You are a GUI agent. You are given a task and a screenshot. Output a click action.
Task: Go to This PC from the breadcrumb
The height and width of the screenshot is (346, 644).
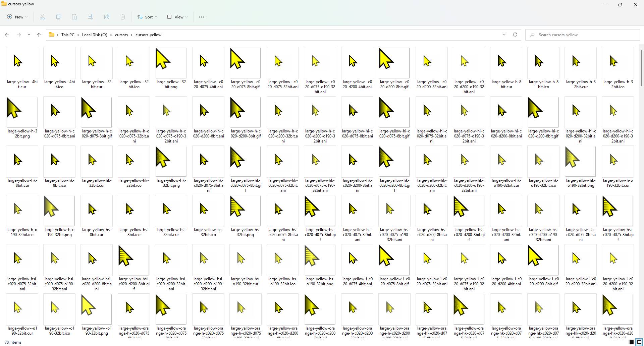tap(68, 35)
